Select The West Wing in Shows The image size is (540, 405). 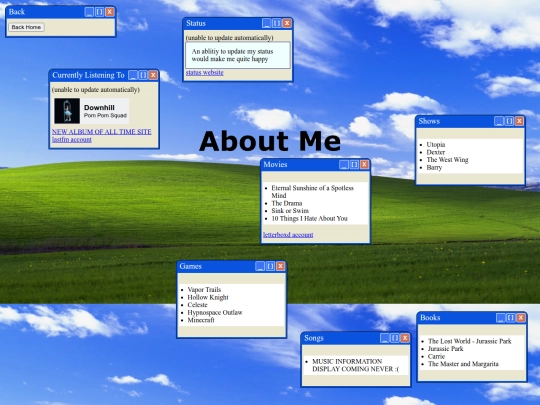click(447, 160)
